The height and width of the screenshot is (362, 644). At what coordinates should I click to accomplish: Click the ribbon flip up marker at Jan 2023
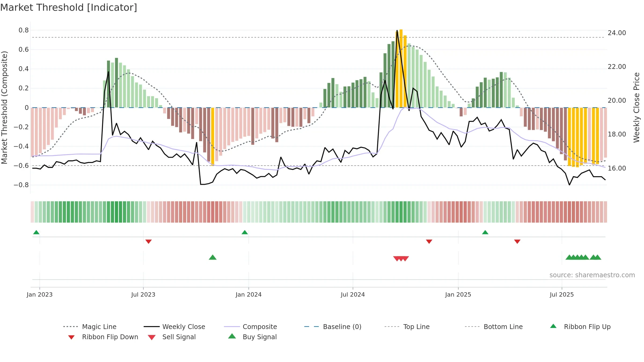[x=36, y=232]
